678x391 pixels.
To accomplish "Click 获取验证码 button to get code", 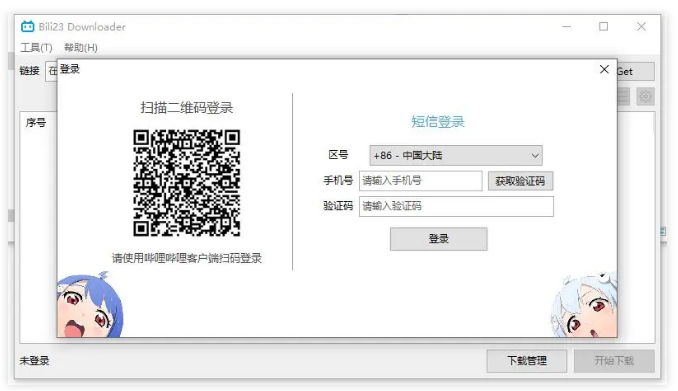I will pyautogui.click(x=520, y=181).
